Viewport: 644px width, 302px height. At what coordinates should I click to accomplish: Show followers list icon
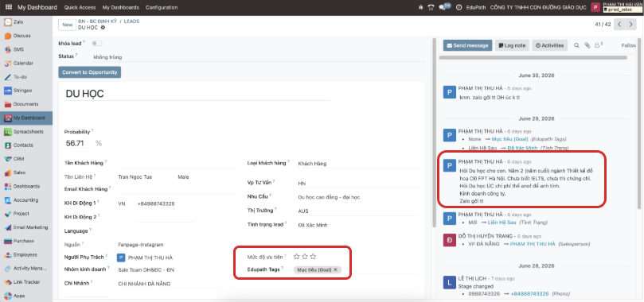point(599,45)
